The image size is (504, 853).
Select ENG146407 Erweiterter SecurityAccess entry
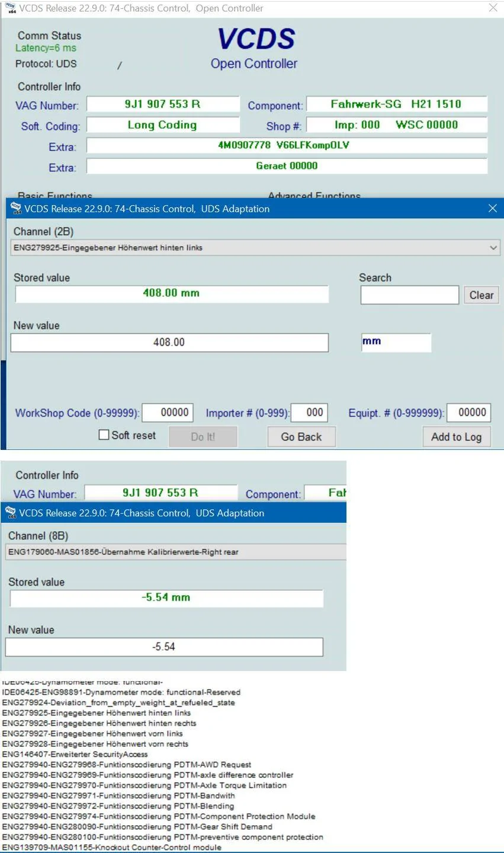[75, 754]
